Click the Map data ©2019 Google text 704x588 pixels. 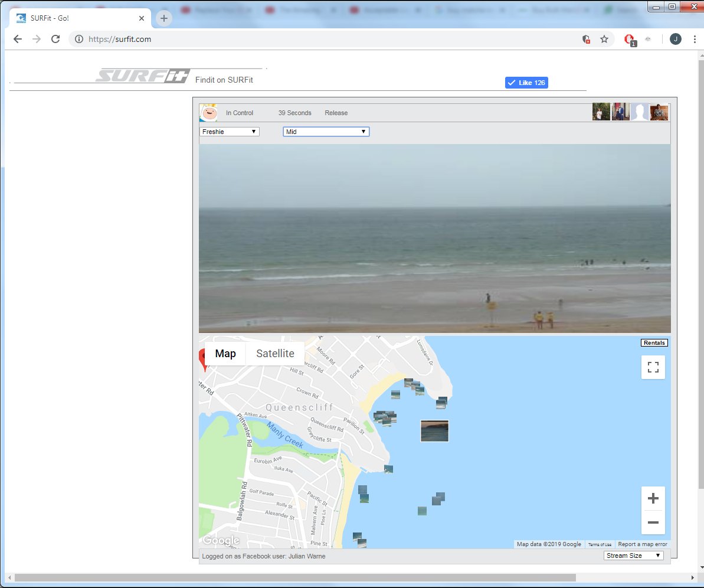click(x=549, y=544)
